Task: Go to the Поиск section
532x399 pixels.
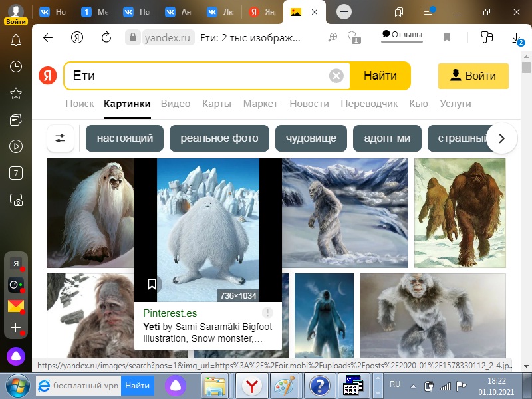Action: [x=80, y=104]
